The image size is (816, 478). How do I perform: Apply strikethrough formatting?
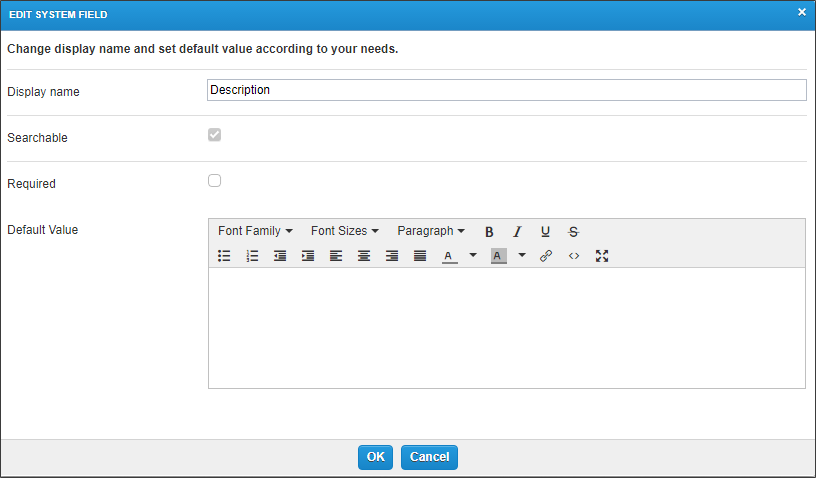click(x=573, y=231)
